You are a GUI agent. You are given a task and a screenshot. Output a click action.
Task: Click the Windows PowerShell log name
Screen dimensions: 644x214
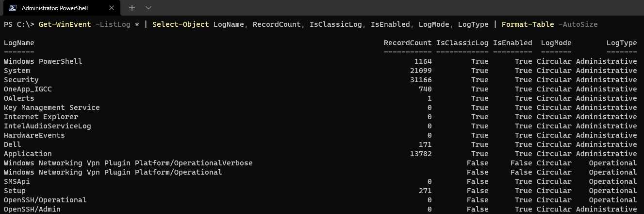[x=43, y=61]
